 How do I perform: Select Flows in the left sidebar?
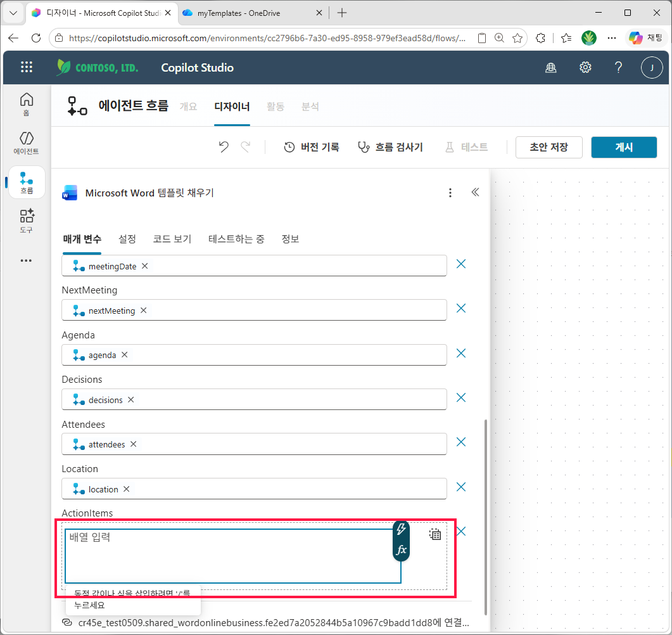[x=27, y=183]
